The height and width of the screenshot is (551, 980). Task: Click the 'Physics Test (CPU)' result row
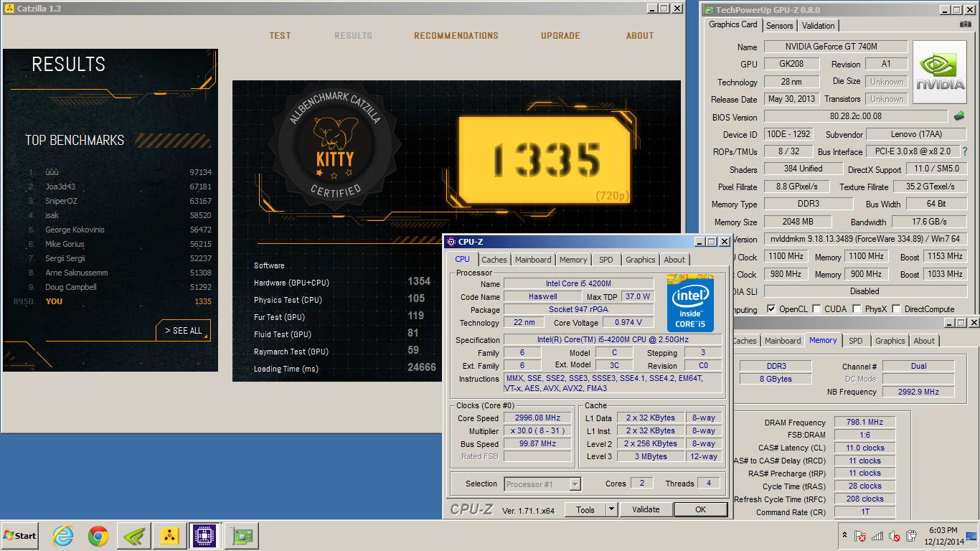(x=344, y=299)
